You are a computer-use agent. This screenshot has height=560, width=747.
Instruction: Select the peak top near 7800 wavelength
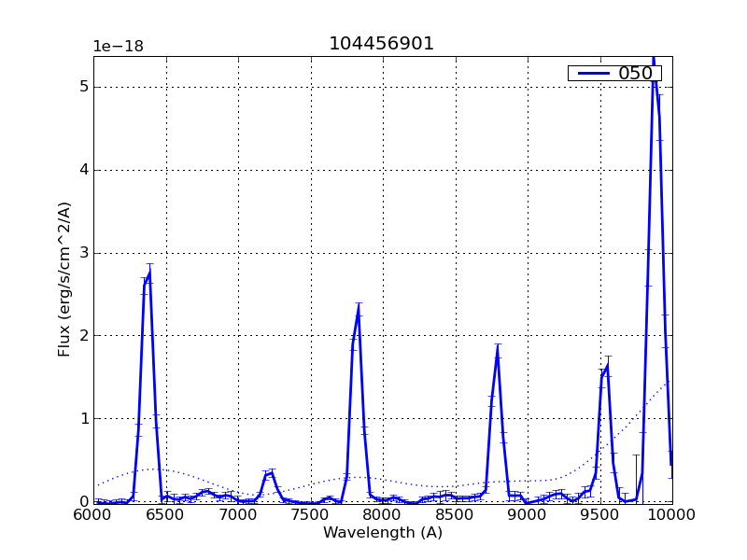click(358, 313)
